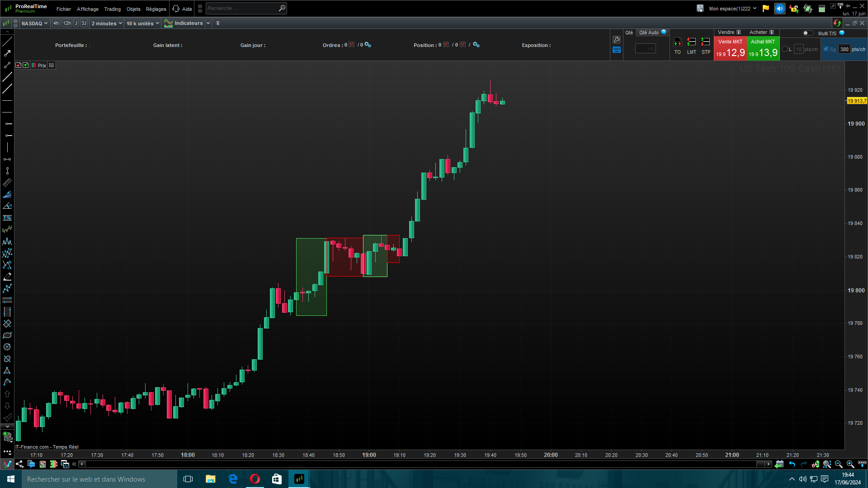Click the Prix list settings icon
This screenshot has width=868, height=488.
click(x=52, y=66)
